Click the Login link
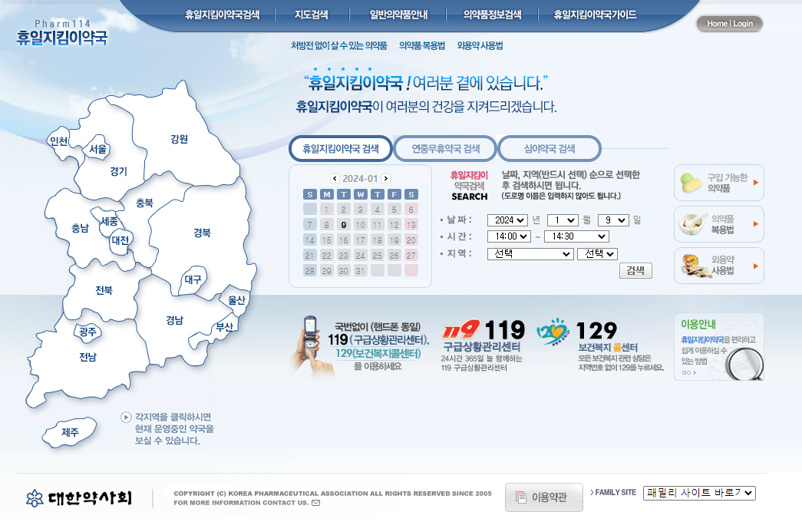Viewport: 802px width, 532px height. click(743, 24)
